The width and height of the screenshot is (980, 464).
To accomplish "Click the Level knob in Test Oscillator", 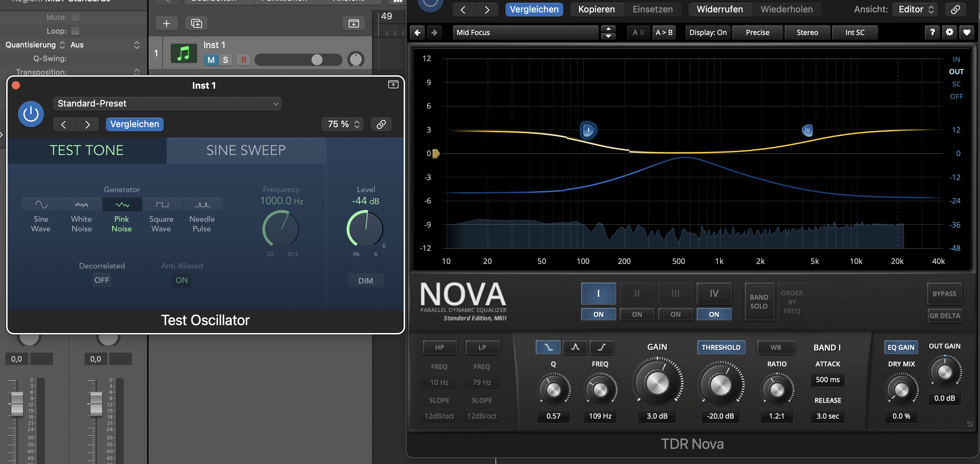I will [x=365, y=229].
